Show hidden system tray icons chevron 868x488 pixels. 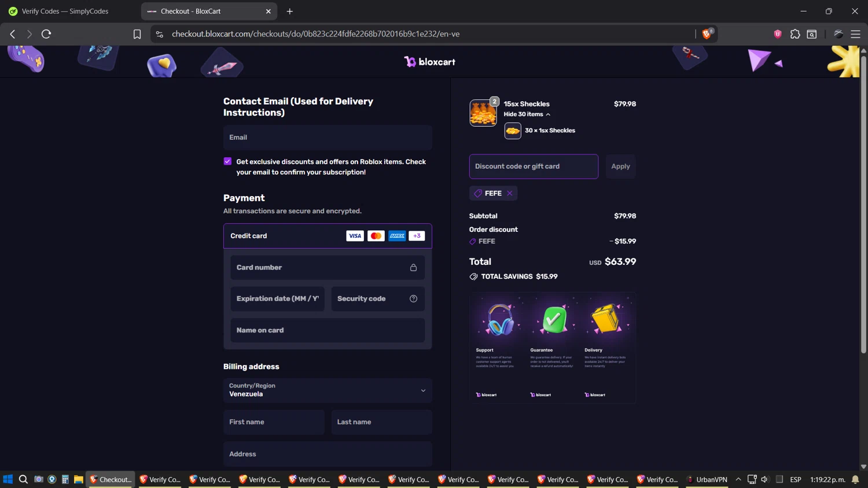tap(738, 479)
